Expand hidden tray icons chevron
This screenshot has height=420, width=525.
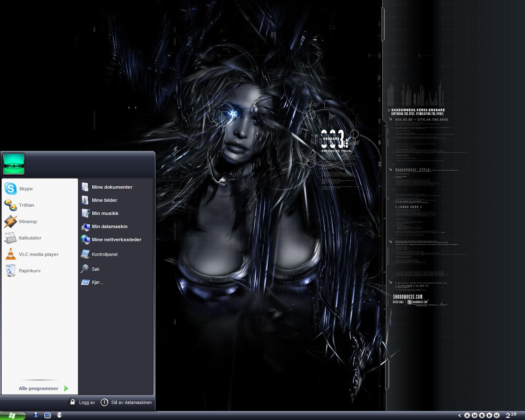click(459, 415)
